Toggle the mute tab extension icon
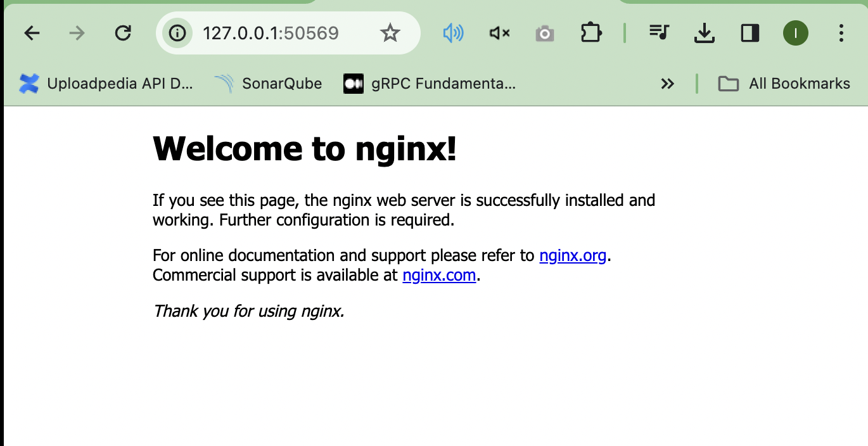Viewport: 868px width, 446px height. click(499, 33)
